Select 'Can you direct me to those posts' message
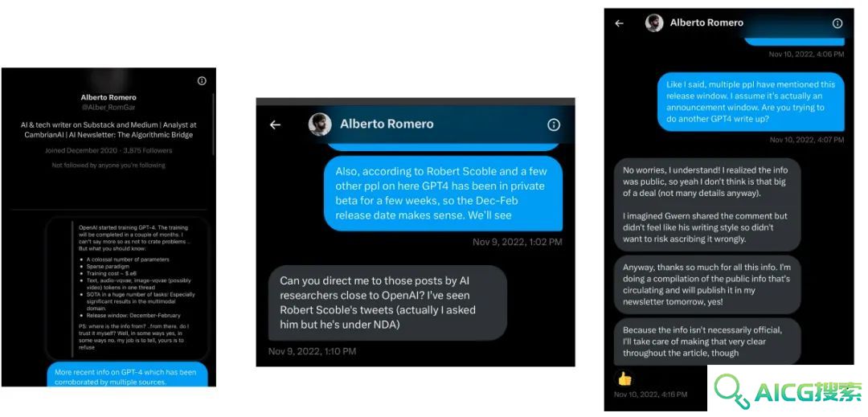Viewport: 868px width, 417px height. point(387,303)
